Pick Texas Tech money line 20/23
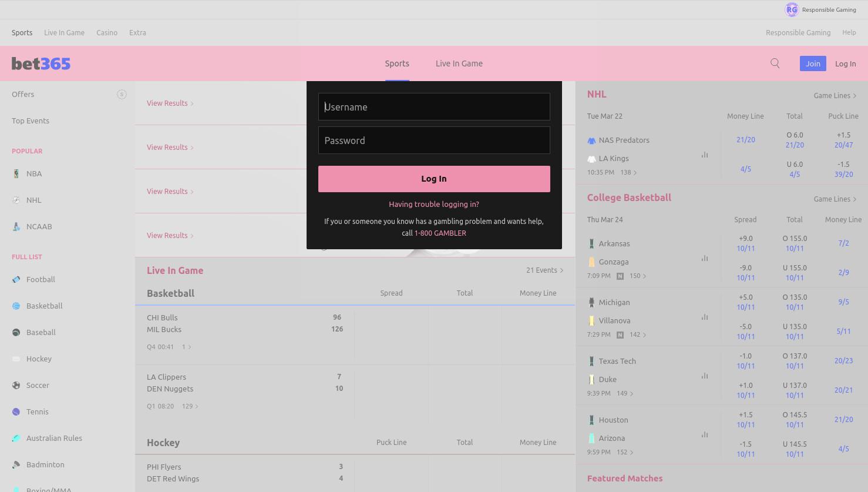The width and height of the screenshot is (868, 492). click(x=843, y=361)
